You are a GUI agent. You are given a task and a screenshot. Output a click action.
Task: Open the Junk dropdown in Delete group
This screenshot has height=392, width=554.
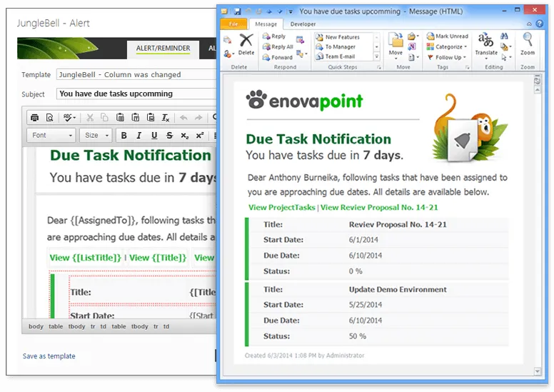point(228,54)
